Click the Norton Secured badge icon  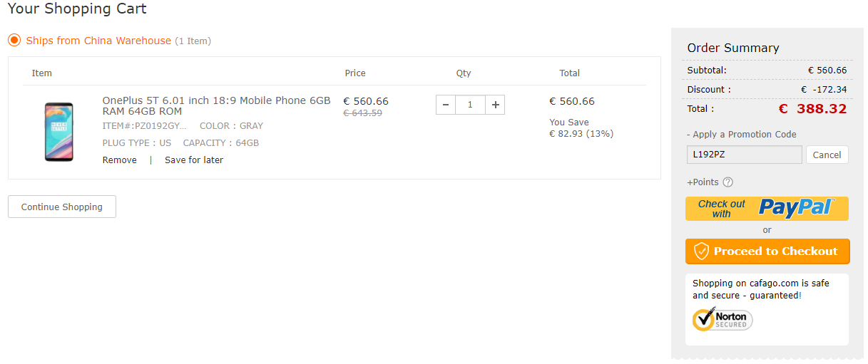click(723, 319)
